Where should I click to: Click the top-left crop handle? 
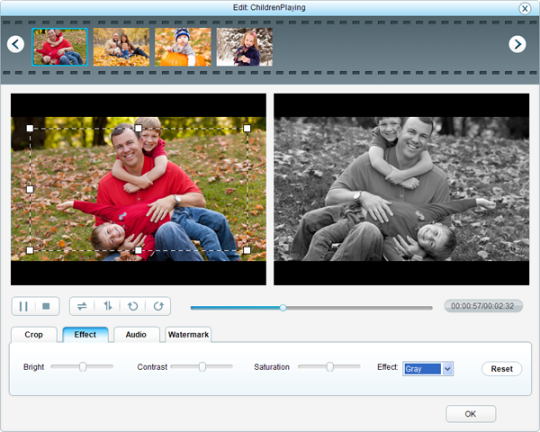(x=30, y=128)
